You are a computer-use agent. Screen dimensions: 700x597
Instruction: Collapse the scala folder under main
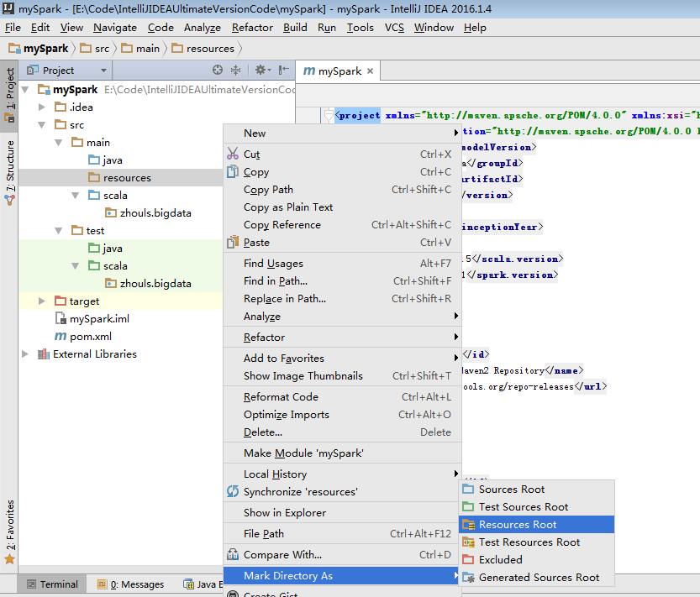click(76, 196)
